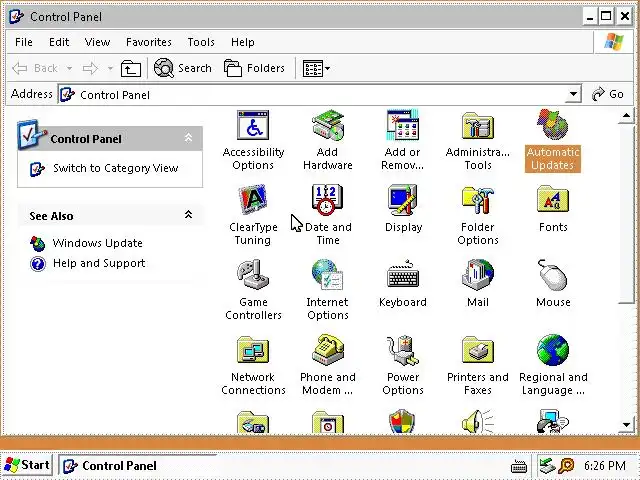Screen dimensions: 640x480
Task: Open Accessibility Options icon
Action: click(253, 140)
